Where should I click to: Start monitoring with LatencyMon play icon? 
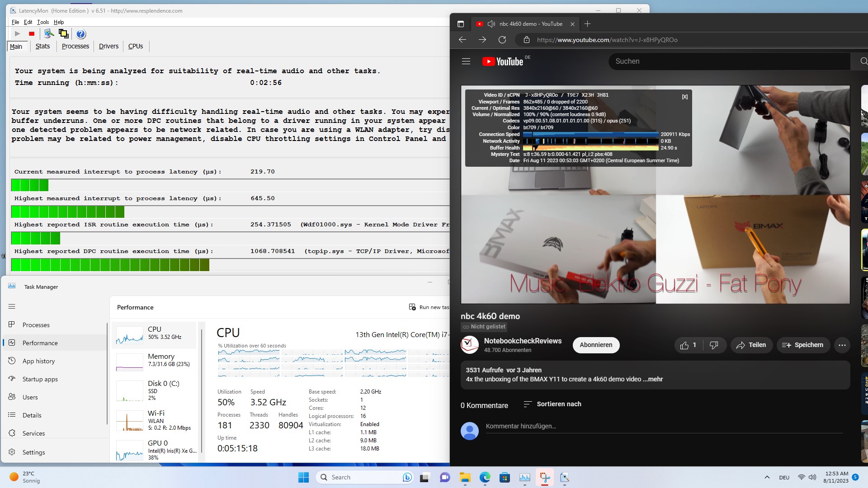point(17,34)
